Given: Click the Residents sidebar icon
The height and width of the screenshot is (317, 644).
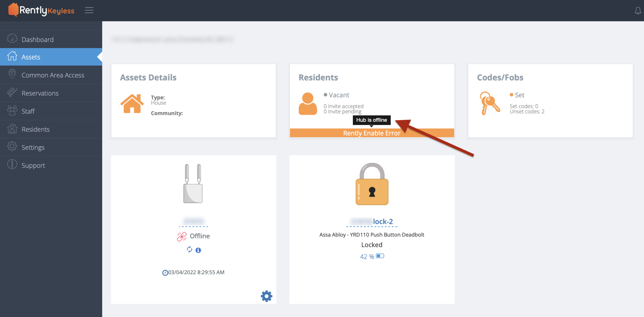Looking at the screenshot, I should [12, 129].
